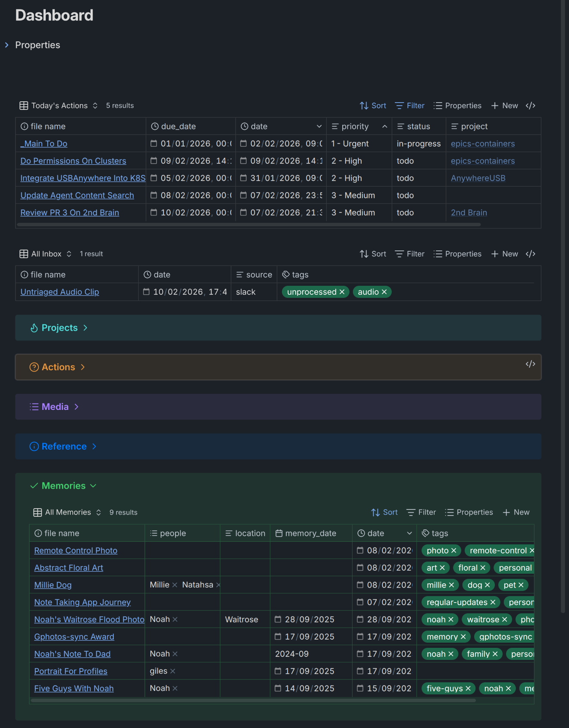
Task: Sort the All Inbox table
Action: pyautogui.click(x=373, y=254)
